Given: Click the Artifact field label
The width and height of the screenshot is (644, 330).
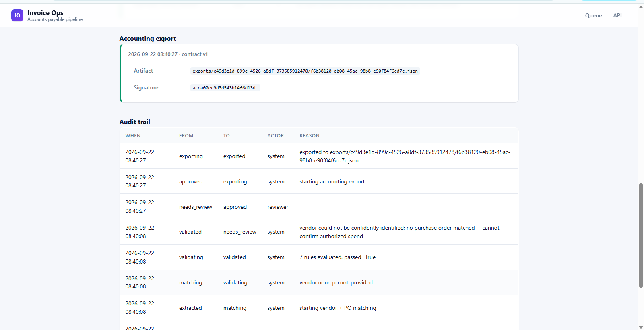Looking at the screenshot, I should click(143, 71).
